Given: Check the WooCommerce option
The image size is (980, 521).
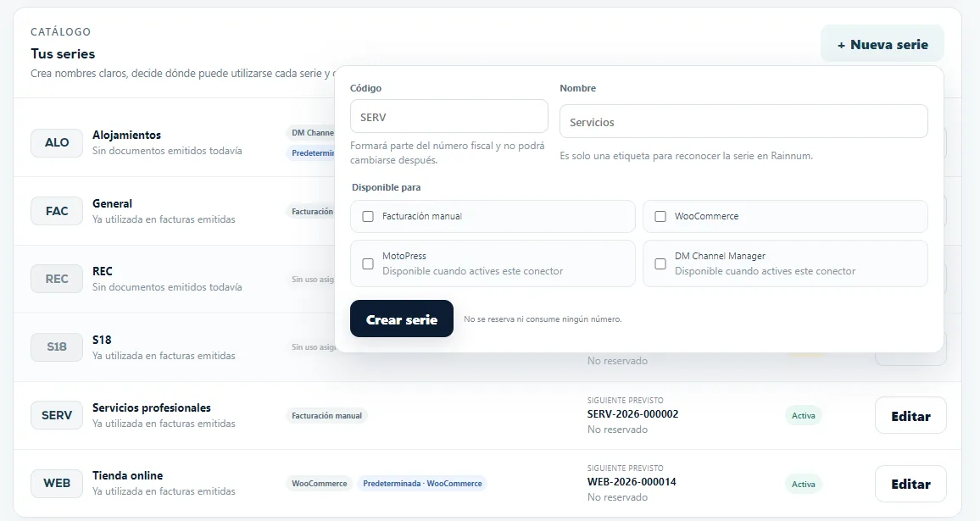Looking at the screenshot, I should pyautogui.click(x=660, y=216).
